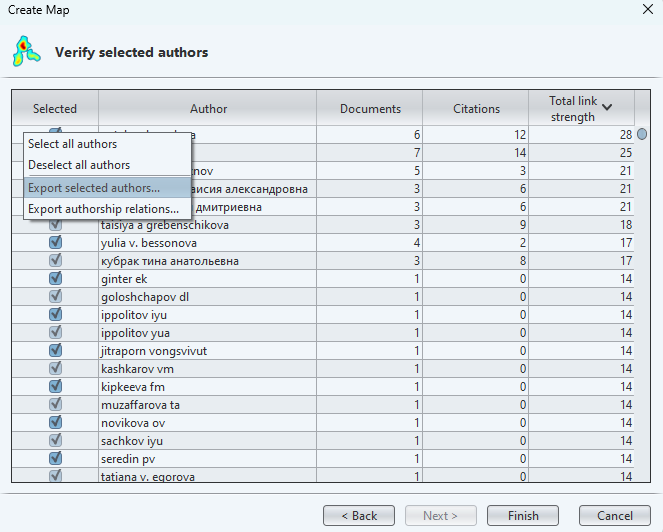Close the Create Map dialog
663x532 pixels.
[x=642, y=9]
